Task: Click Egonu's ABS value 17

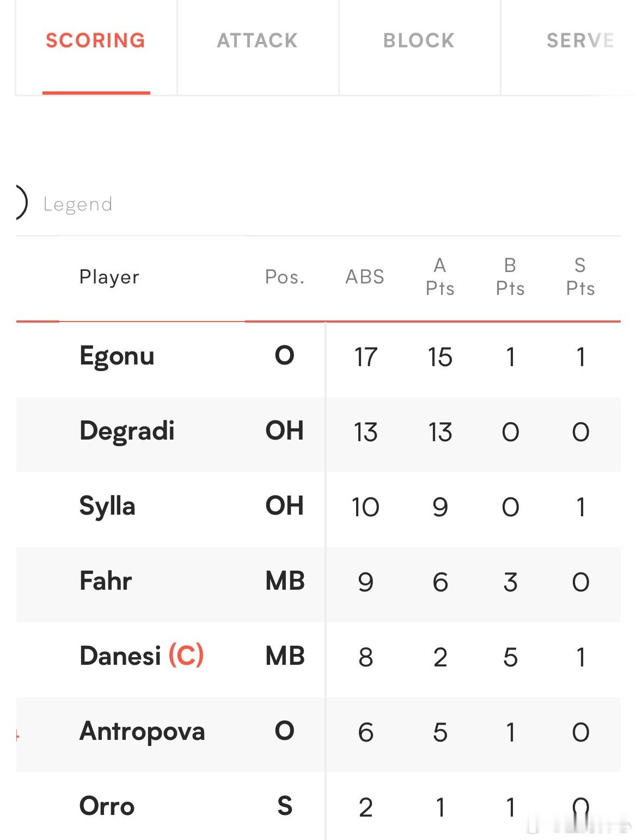Action: pos(365,357)
